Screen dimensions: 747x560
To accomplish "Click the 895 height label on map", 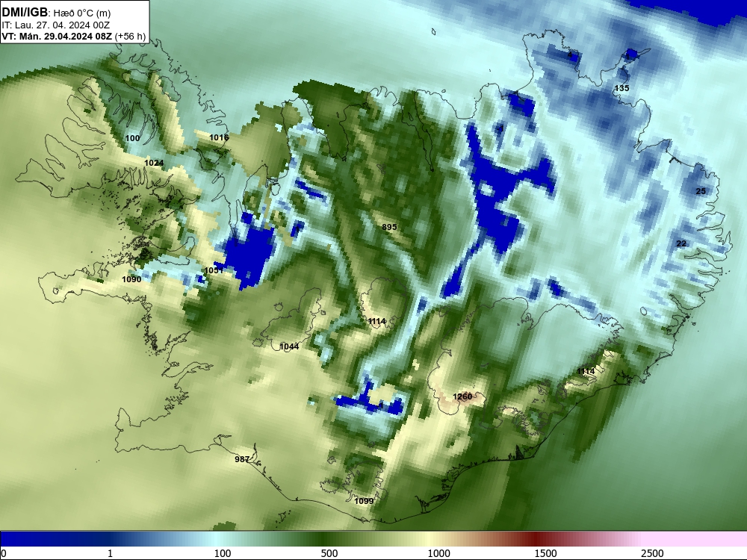I will [389, 227].
